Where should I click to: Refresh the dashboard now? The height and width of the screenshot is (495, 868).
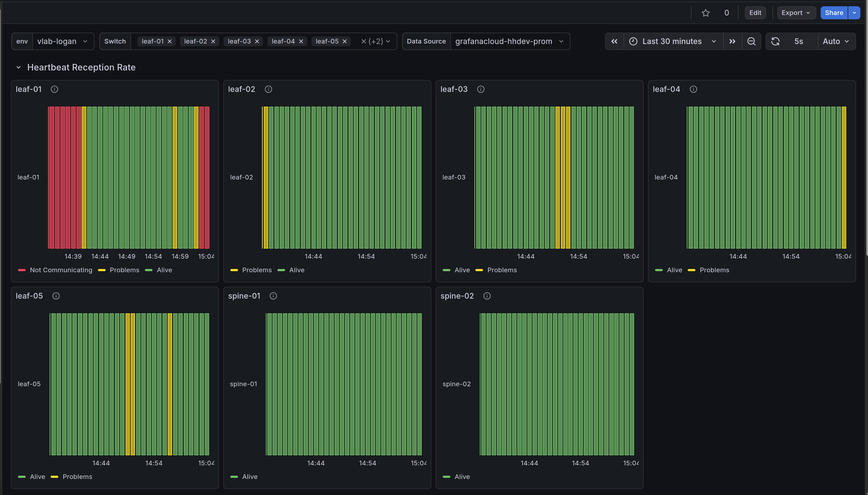click(775, 41)
